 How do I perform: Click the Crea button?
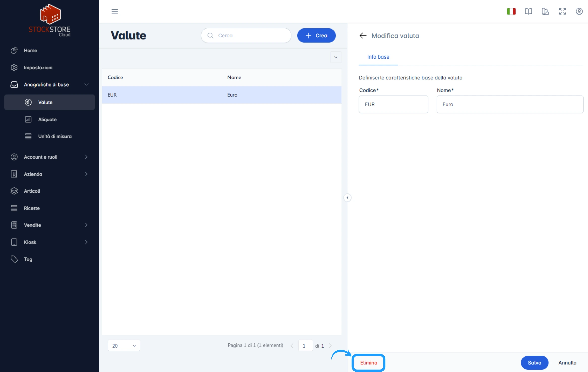point(316,36)
